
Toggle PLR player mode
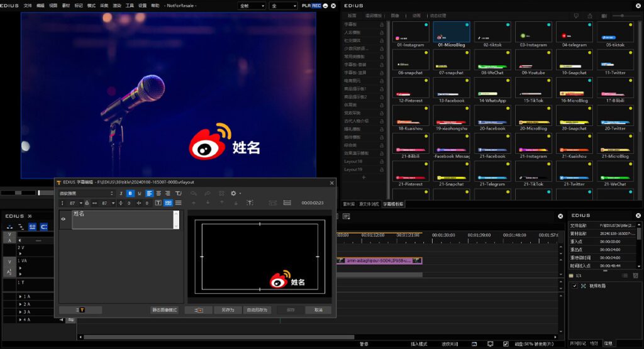306,6
